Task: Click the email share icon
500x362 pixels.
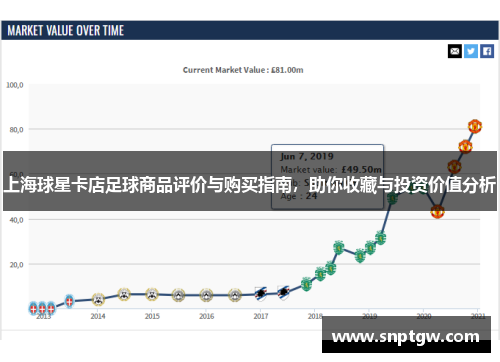Action: 455,51
